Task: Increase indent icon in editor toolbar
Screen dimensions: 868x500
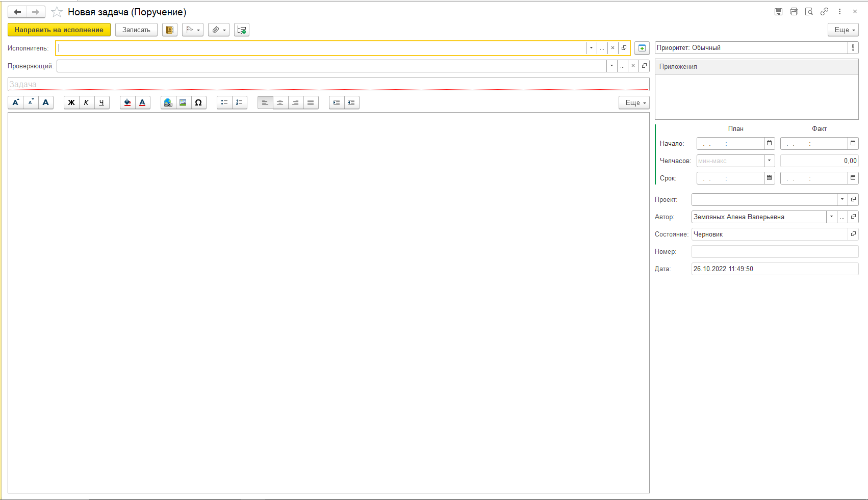Action: tap(337, 102)
